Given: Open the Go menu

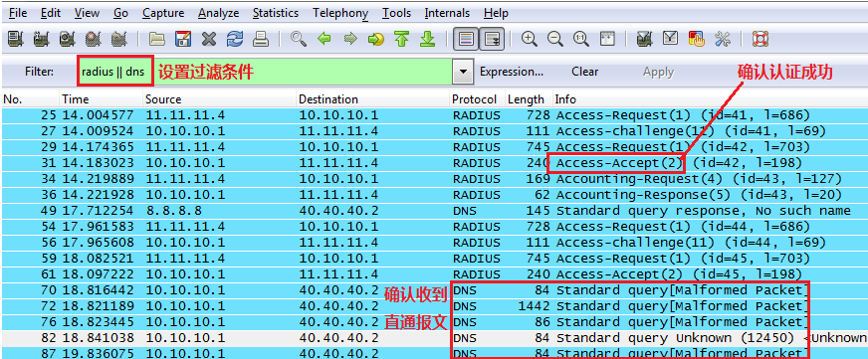Looking at the screenshot, I should [x=121, y=13].
